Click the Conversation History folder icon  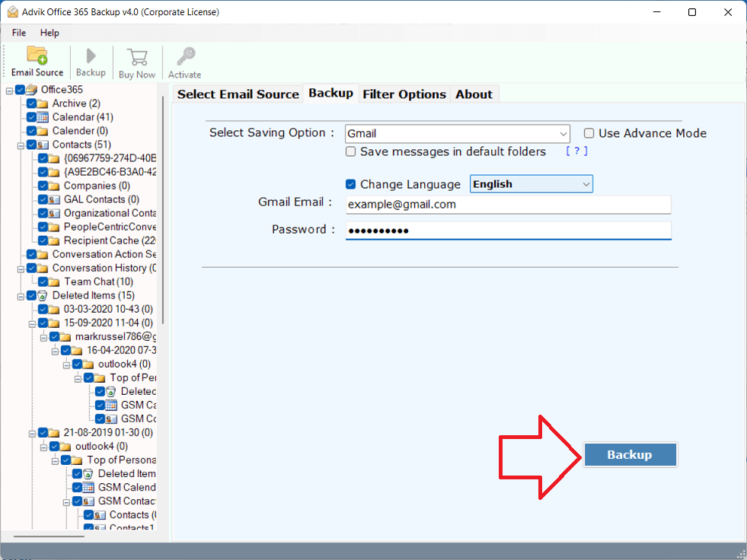43,268
